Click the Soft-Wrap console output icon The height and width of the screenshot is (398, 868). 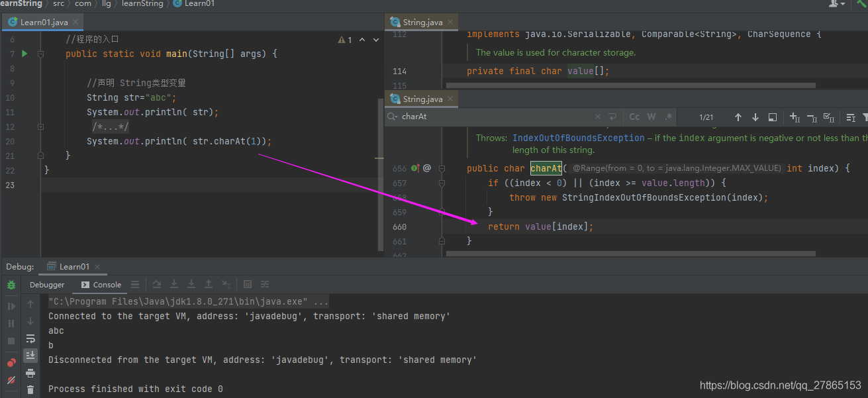click(30, 338)
